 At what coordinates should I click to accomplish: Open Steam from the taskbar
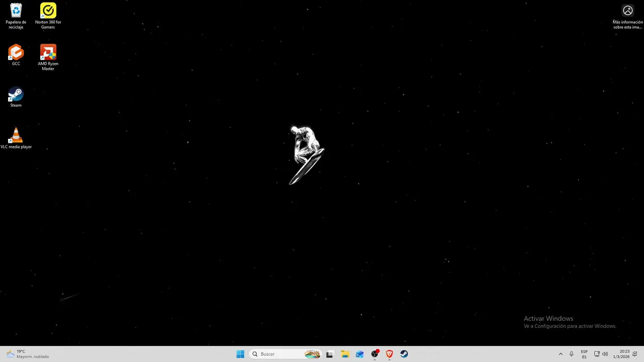coord(404,354)
